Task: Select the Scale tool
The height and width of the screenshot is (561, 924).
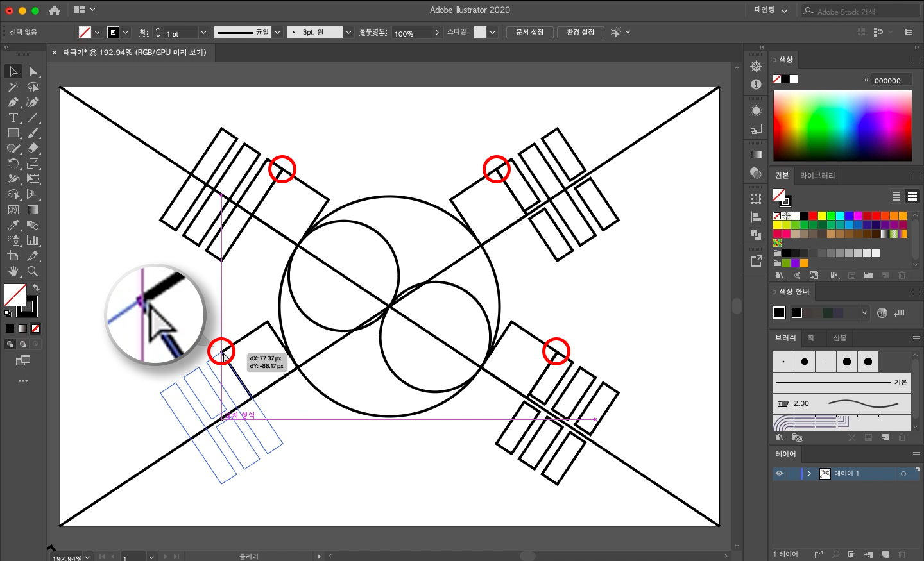Action: click(33, 163)
